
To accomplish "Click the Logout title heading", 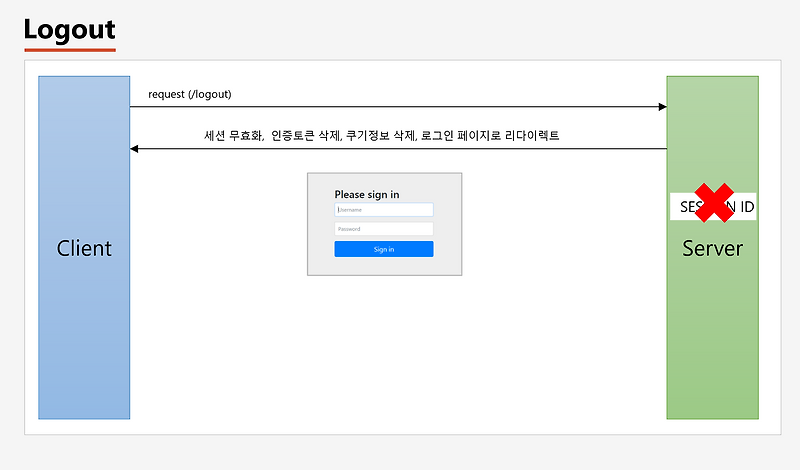I will point(70,30).
